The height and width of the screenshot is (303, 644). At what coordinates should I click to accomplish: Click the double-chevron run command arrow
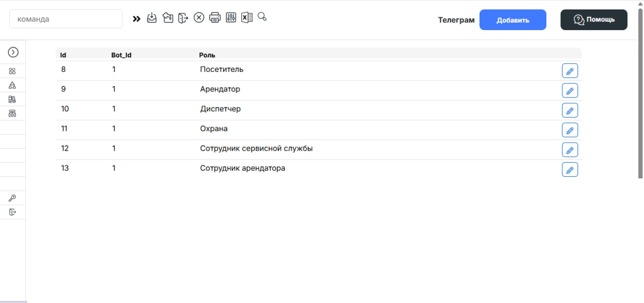point(136,19)
